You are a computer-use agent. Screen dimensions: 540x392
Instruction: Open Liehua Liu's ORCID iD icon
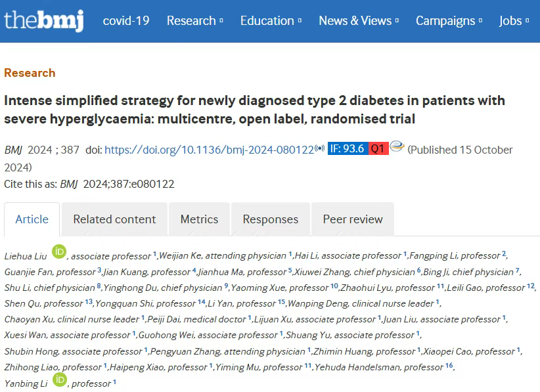point(59,251)
